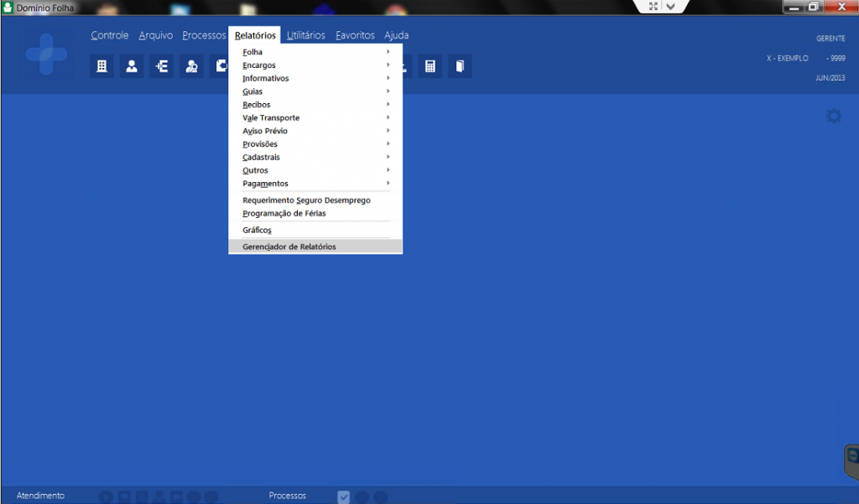Click the Atendimento label in the bottom bar
Viewport: 859px width, 504px height.
[40, 496]
